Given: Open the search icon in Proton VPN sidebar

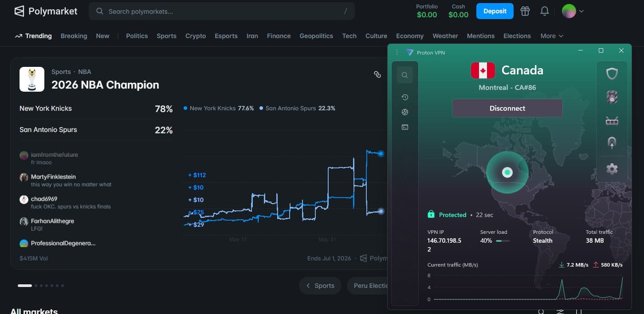Looking at the screenshot, I should coord(404,75).
